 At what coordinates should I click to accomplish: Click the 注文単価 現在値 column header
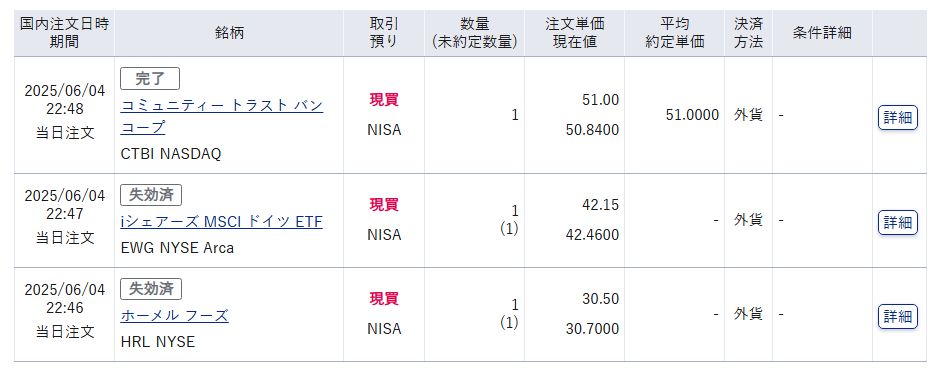(575, 33)
